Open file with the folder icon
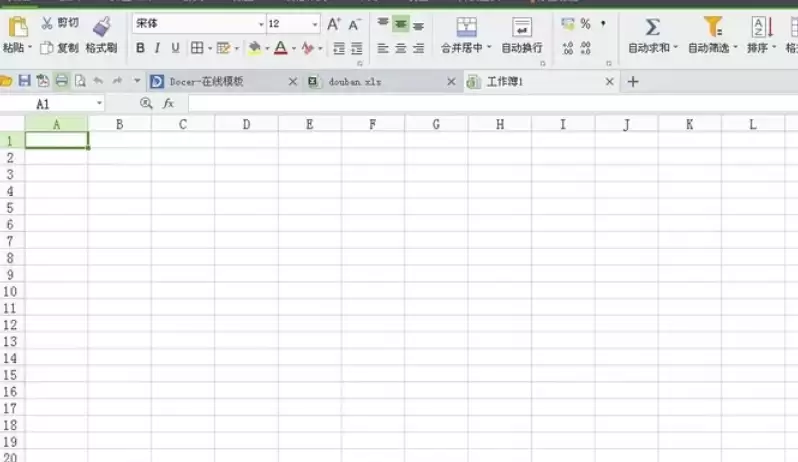Screen dimensions: 798x462 point(6,81)
